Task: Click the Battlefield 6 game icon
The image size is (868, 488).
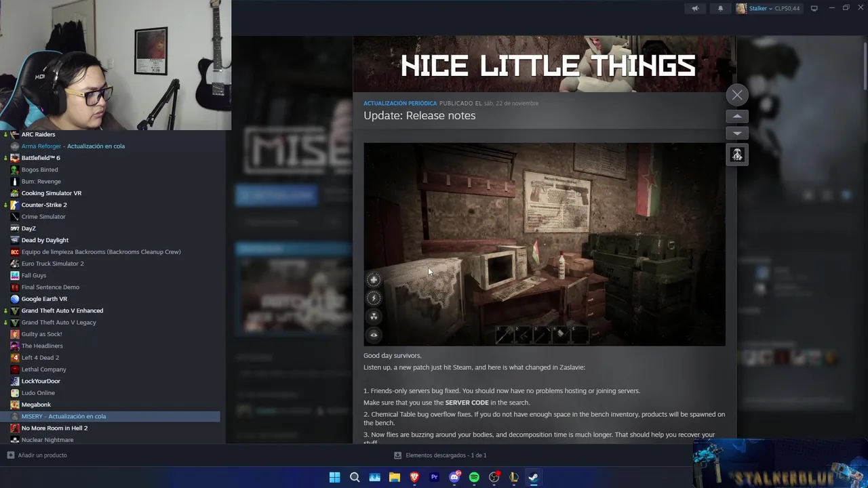Action: point(15,158)
